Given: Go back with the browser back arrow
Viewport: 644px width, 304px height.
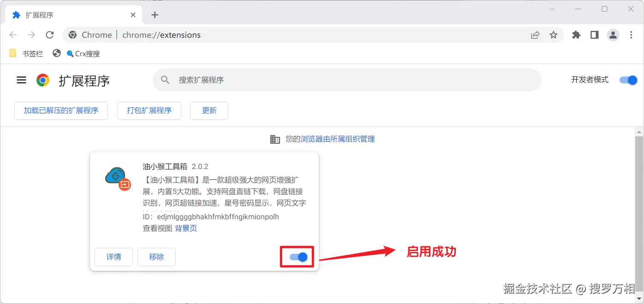Looking at the screenshot, I should click(13, 35).
